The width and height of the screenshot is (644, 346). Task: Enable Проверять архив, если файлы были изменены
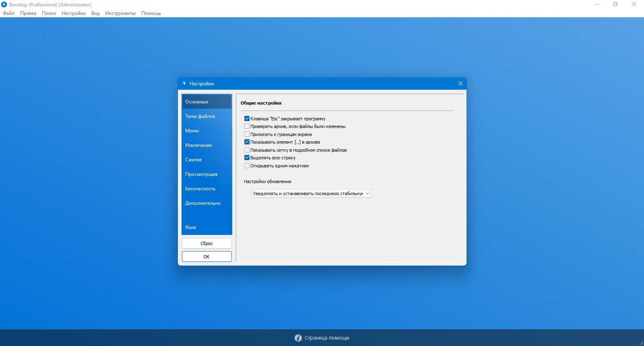click(247, 126)
